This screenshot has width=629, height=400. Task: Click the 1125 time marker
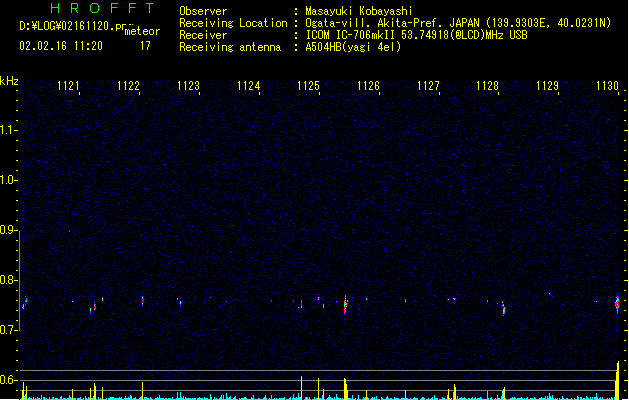click(308, 86)
